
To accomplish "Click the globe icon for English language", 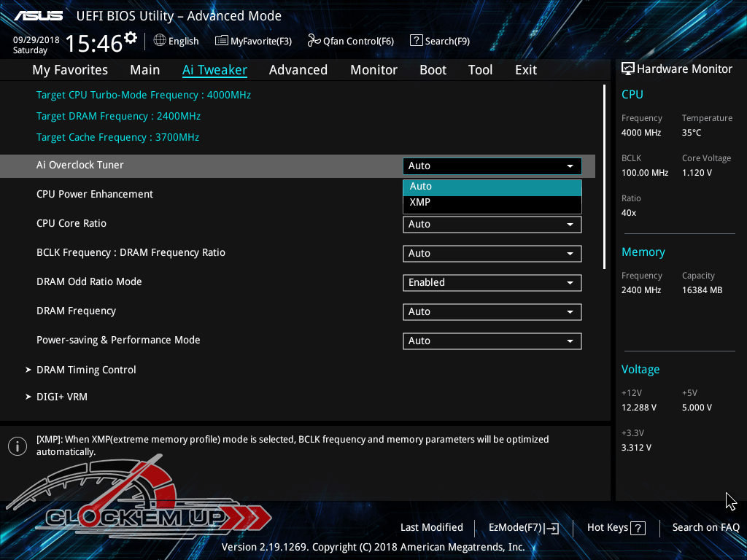I will coord(160,41).
